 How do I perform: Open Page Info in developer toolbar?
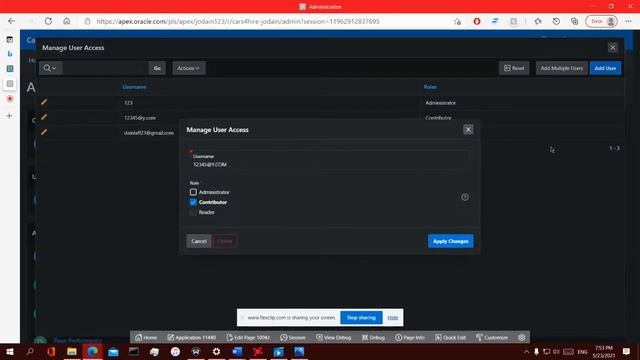coord(410,338)
